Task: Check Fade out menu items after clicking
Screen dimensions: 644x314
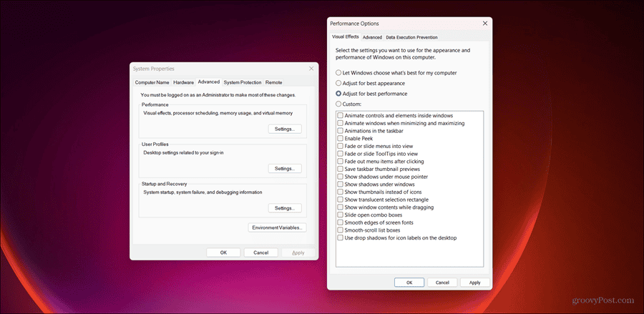Action: tap(340, 162)
